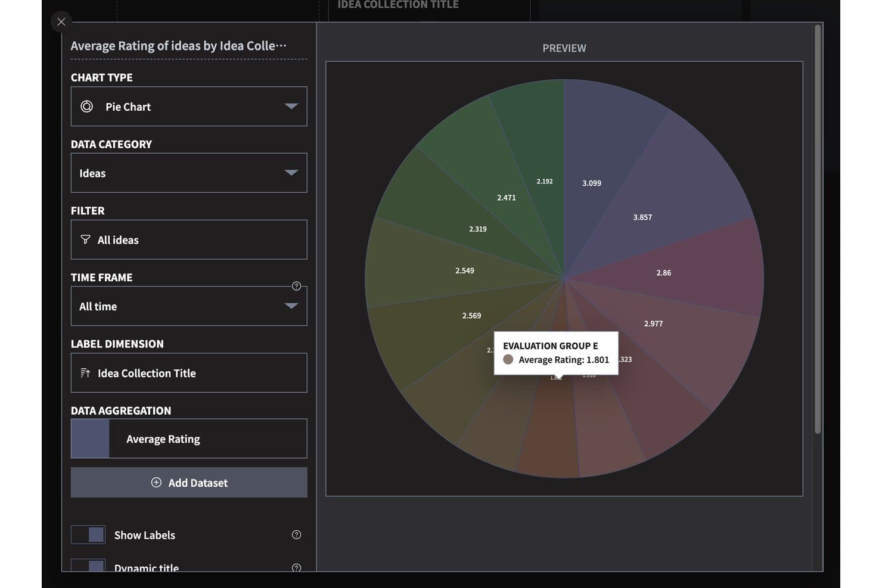Viewport: 882px width, 588px height.
Task: Click the Time Frame help icon
Action: [296, 286]
